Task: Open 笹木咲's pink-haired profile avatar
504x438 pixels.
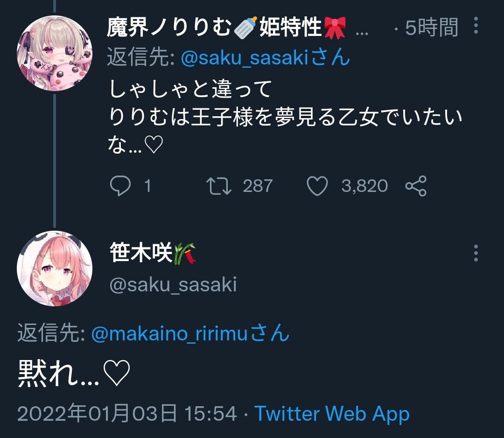Action: [x=54, y=268]
